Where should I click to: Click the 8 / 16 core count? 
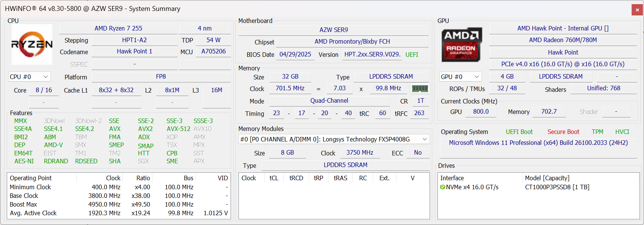(x=44, y=90)
